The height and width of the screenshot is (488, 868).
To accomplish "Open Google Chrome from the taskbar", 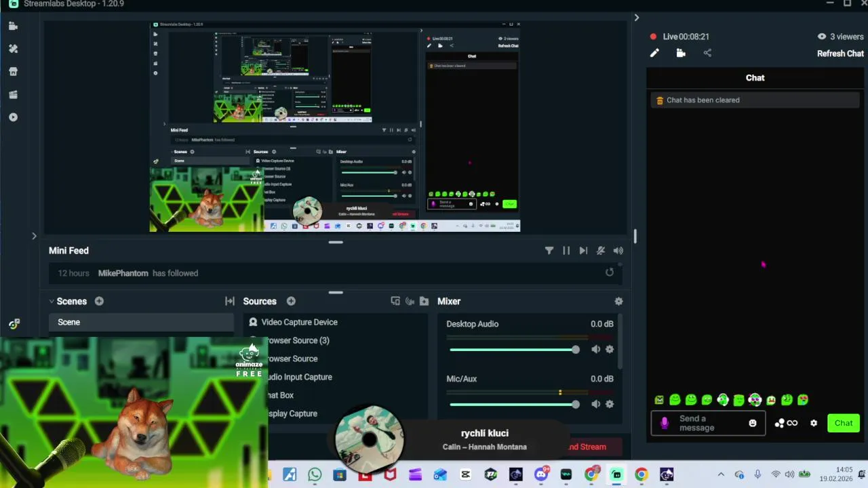I will tap(642, 474).
